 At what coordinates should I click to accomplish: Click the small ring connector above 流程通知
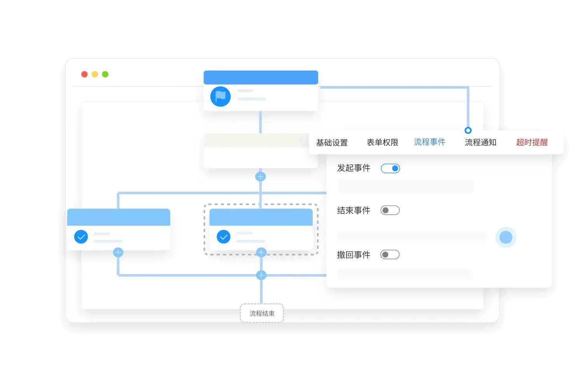click(468, 130)
